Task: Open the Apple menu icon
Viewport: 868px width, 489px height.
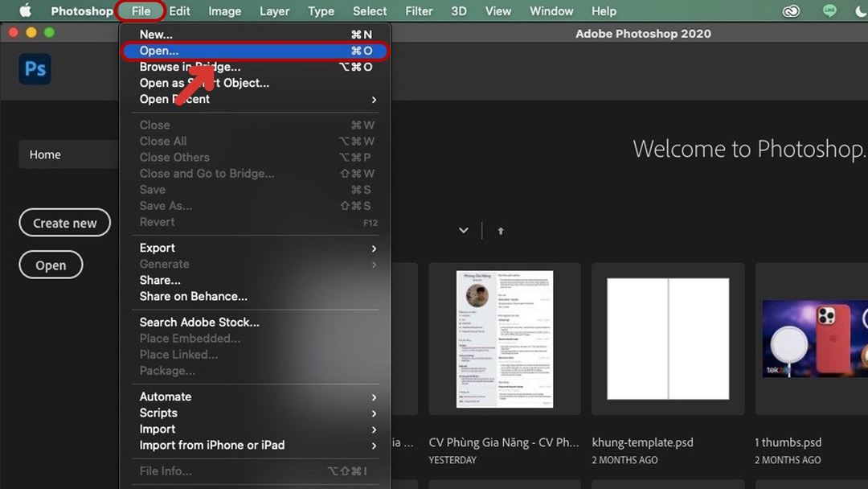Action: (25, 11)
